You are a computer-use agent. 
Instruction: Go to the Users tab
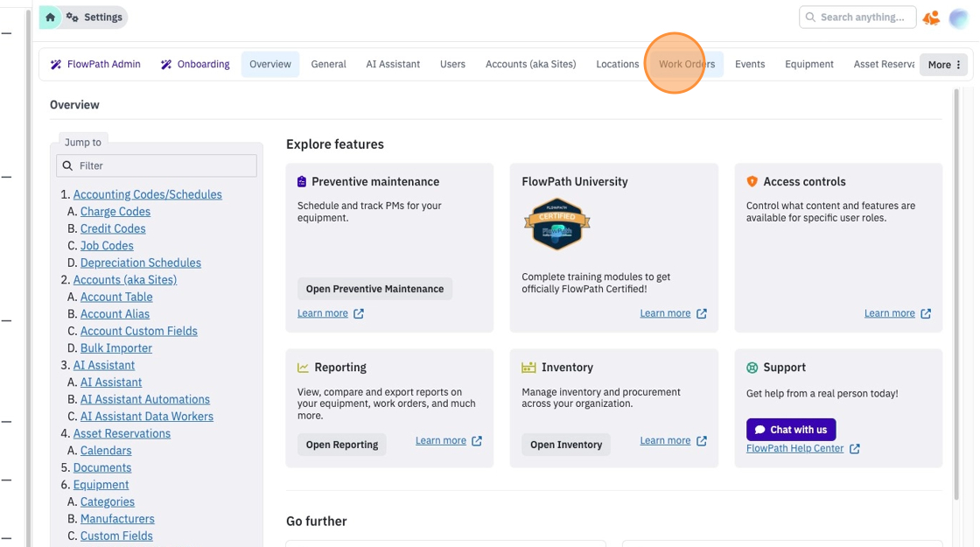pyautogui.click(x=452, y=65)
